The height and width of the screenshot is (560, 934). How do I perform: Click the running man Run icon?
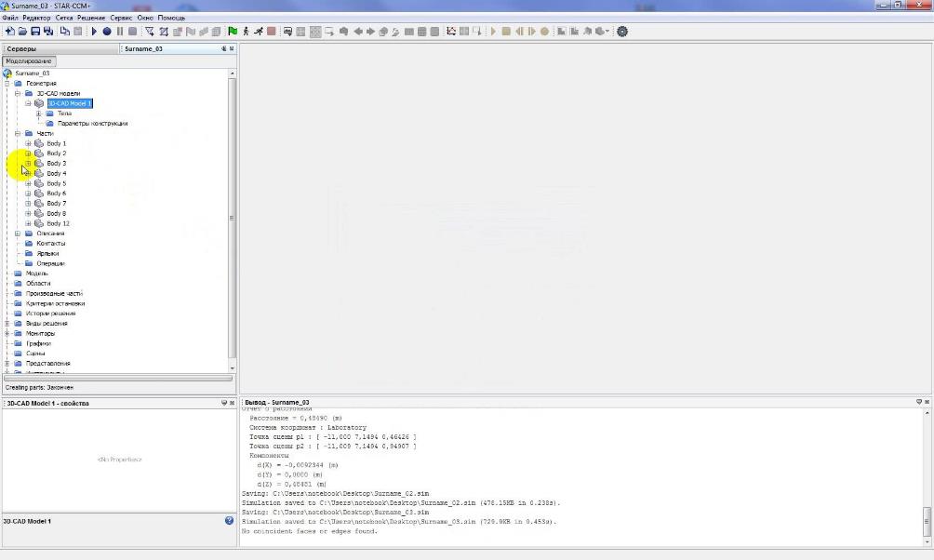tap(258, 32)
